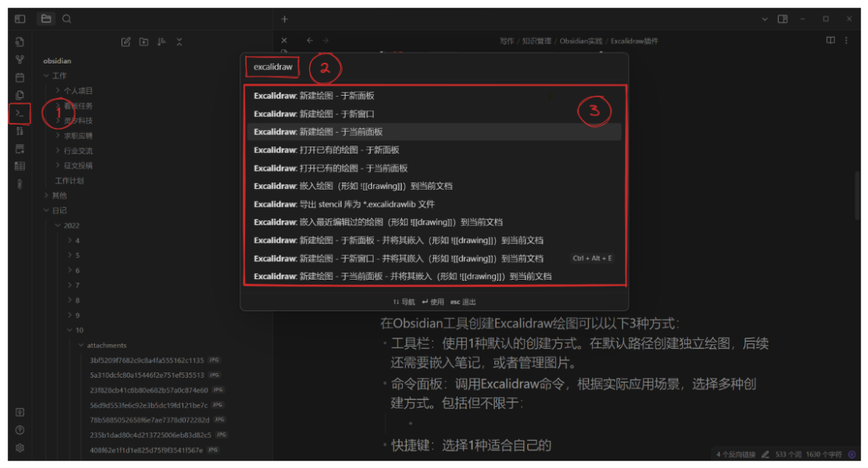Click the 533 个词 word count in status bar
The height and width of the screenshot is (468, 868).
coord(788,454)
